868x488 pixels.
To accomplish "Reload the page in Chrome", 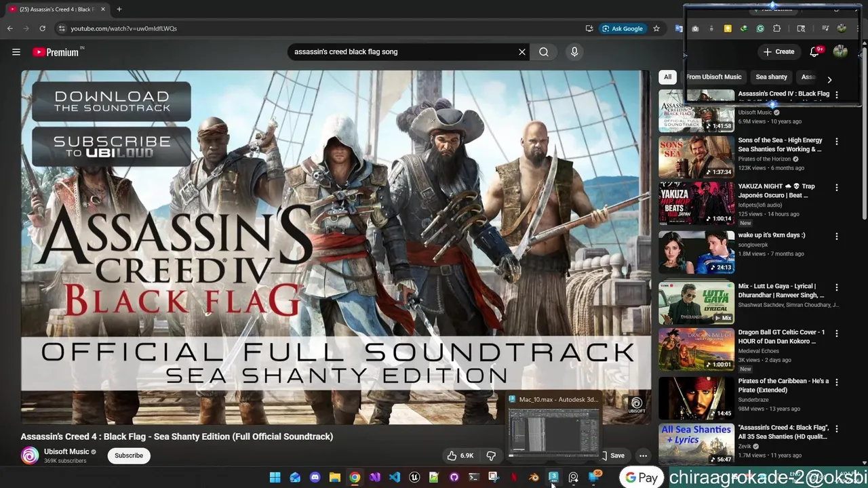I will [x=42, y=28].
